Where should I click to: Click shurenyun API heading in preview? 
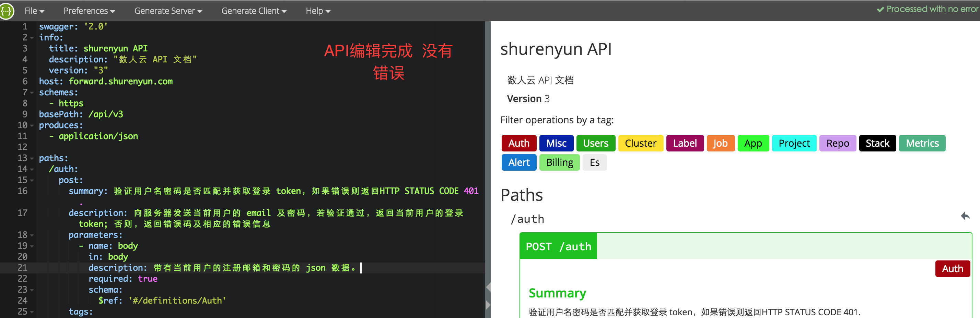tap(556, 49)
